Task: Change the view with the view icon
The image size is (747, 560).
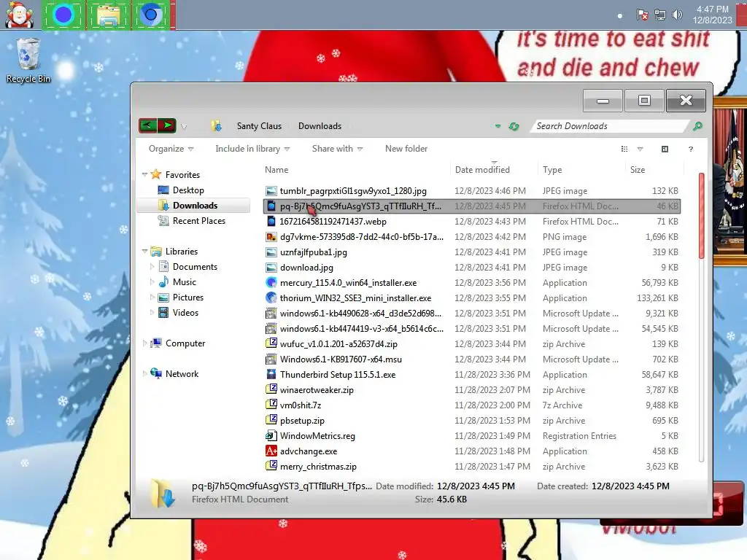Action: click(x=624, y=149)
